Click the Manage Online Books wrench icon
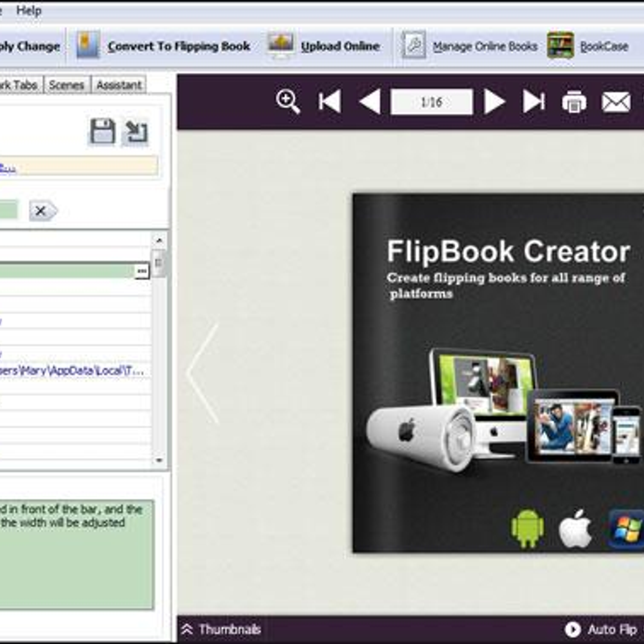644x644 pixels. click(x=413, y=45)
